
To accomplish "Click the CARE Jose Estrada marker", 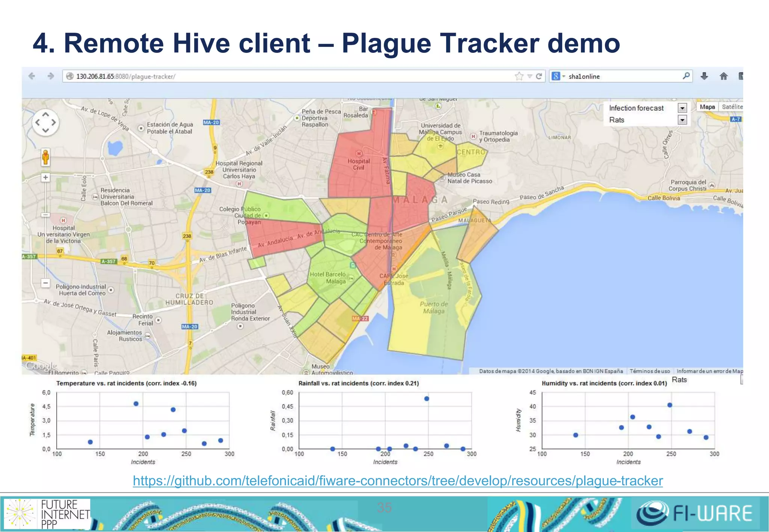I will pos(394,269).
